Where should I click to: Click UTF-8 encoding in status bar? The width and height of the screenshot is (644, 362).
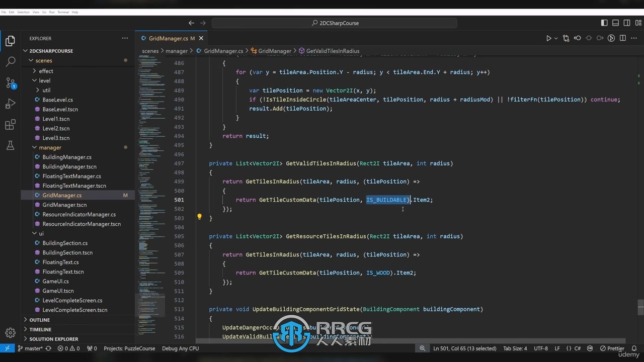point(541,348)
